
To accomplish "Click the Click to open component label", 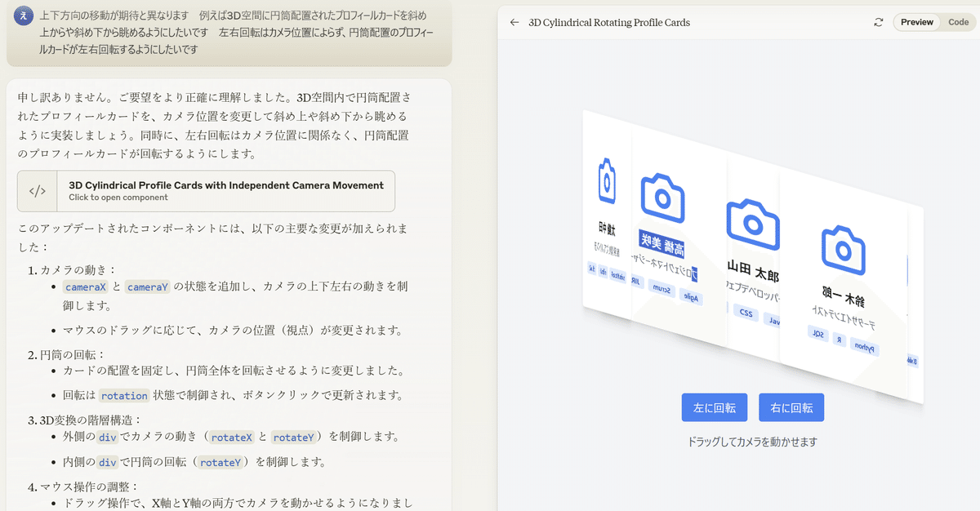I will click(x=118, y=198).
